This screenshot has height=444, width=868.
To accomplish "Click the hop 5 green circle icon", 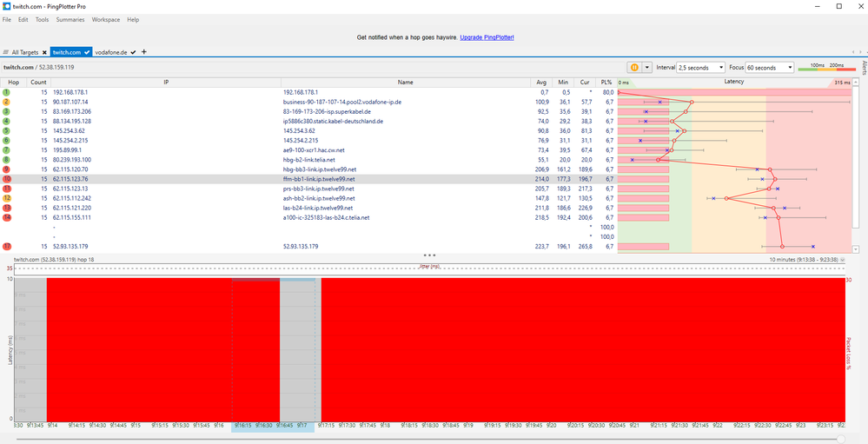I will click(6, 130).
